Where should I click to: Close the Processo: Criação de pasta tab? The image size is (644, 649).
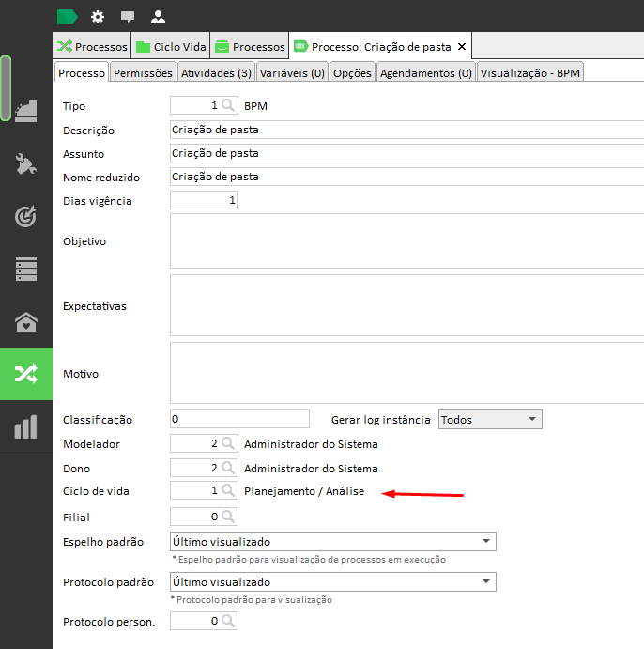(462, 47)
